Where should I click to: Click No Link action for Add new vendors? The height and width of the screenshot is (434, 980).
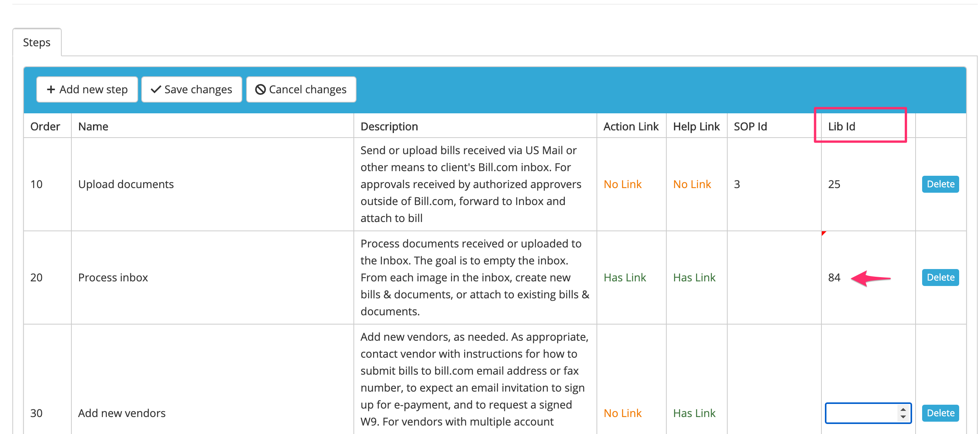click(622, 413)
